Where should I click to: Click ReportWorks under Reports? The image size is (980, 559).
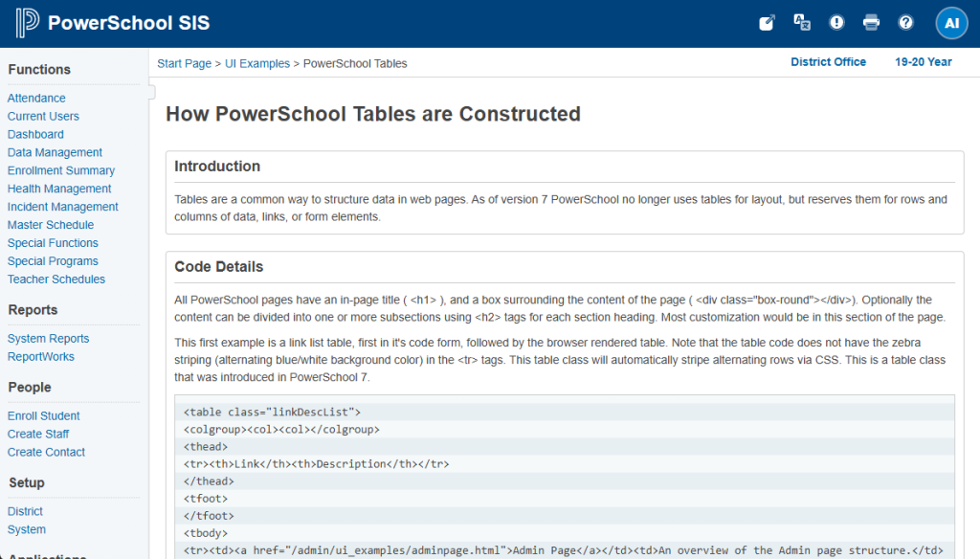(41, 357)
